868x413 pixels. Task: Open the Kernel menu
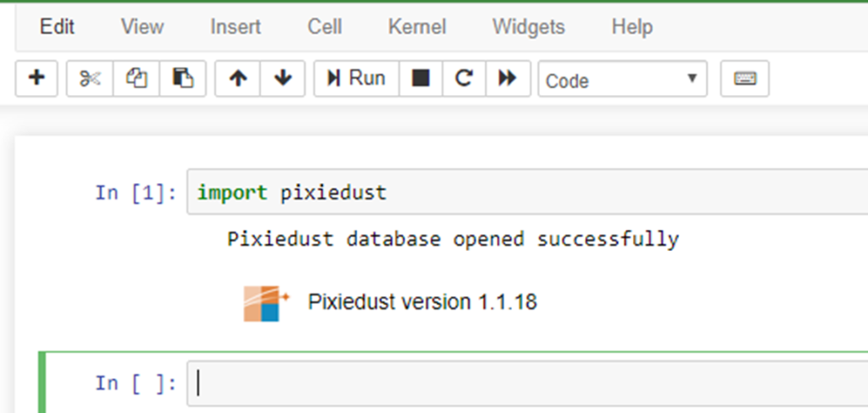tap(417, 26)
